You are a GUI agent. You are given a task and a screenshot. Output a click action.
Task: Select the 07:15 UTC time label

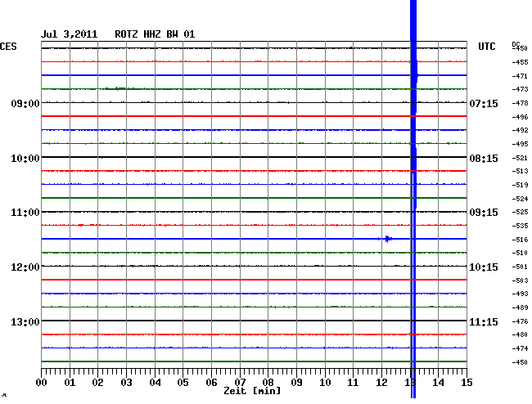tap(484, 103)
